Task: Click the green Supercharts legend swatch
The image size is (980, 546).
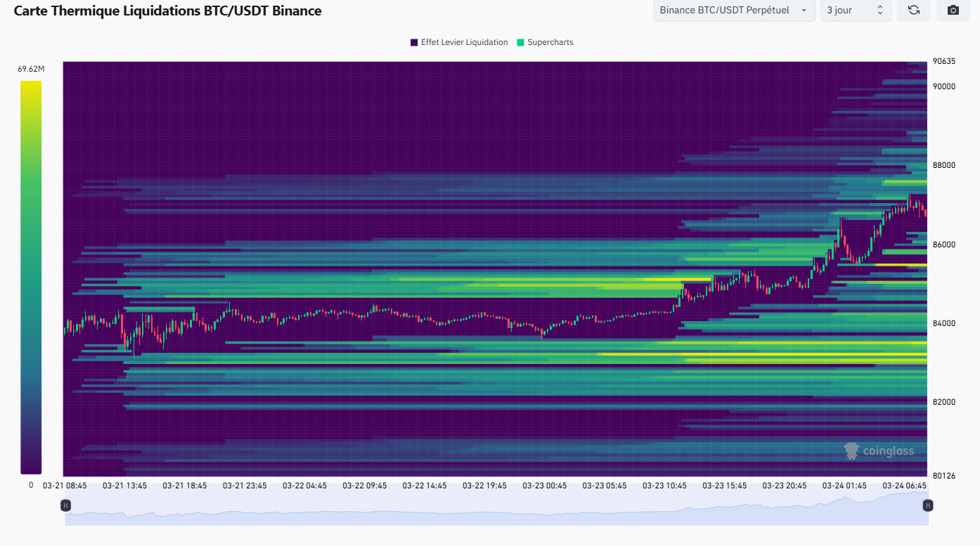Action: point(520,42)
